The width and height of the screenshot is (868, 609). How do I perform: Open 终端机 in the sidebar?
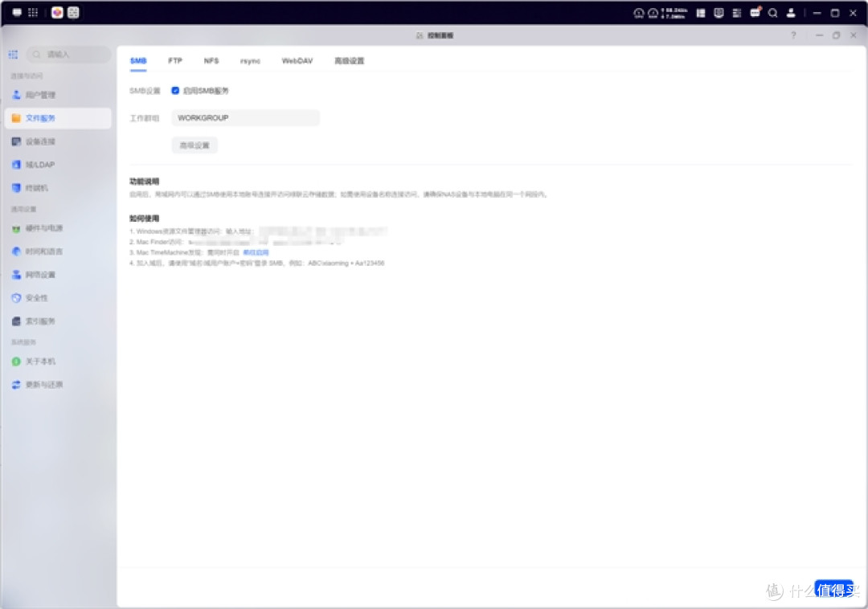tap(58, 188)
